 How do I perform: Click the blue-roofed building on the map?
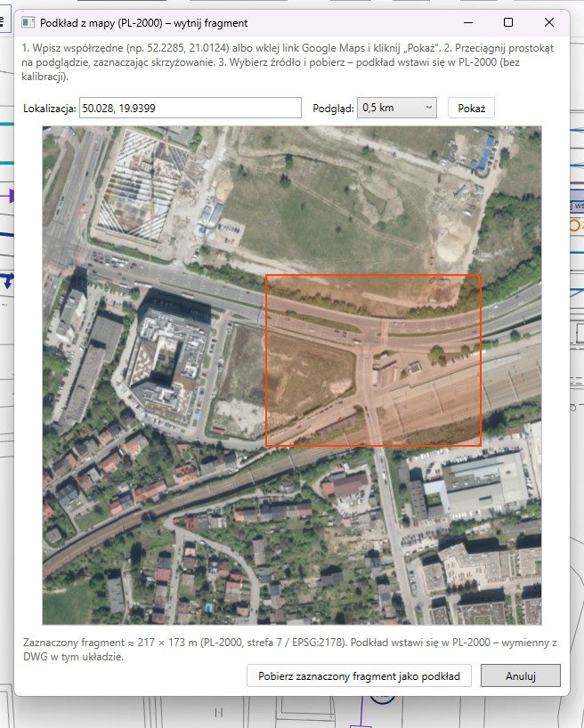[483, 154]
